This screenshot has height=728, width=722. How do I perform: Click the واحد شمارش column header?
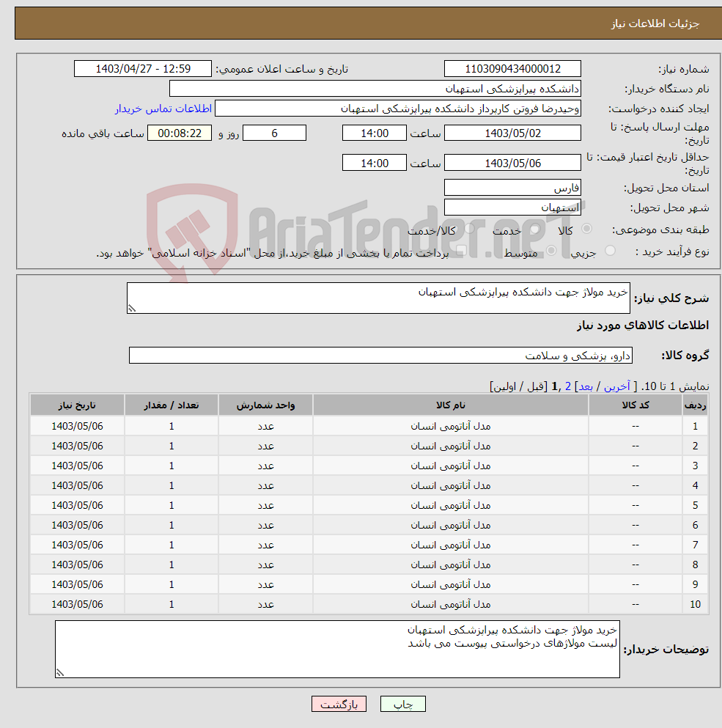point(265,405)
